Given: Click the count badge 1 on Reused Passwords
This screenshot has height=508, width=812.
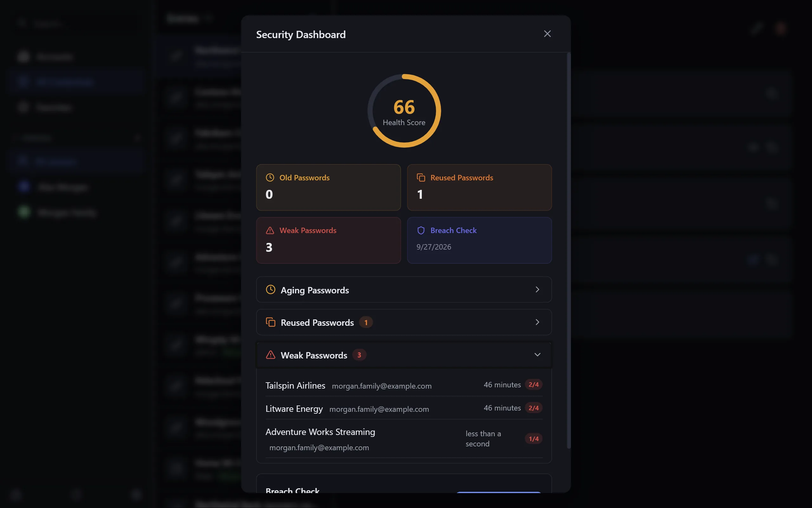Looking at the screenshot, I should pos(366,323).
